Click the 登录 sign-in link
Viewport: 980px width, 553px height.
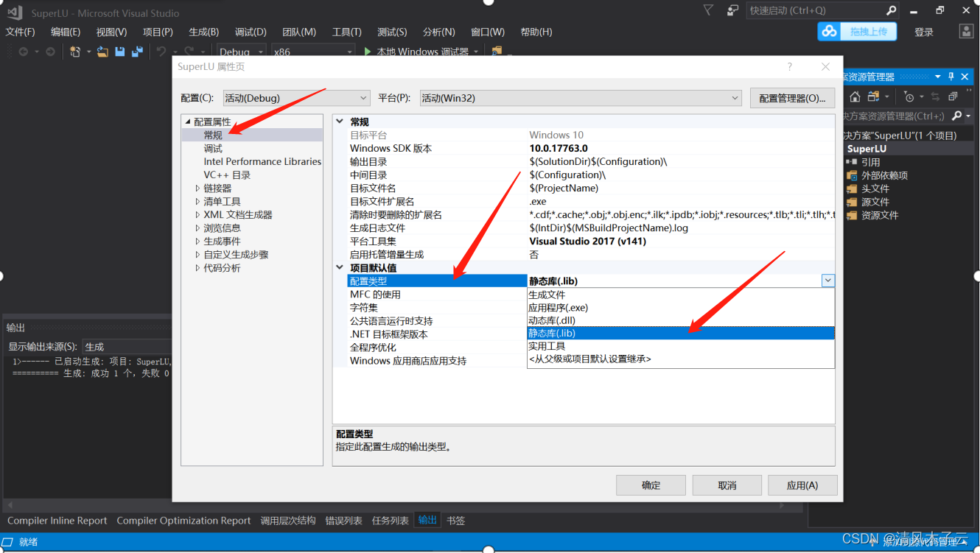924,32
